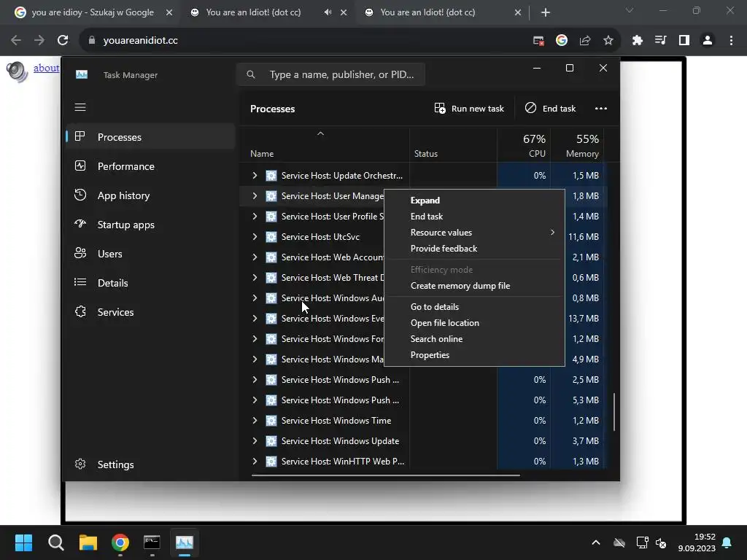This screenshot has width=747, height=560.
Task: Click the speaker icon on the webpage
Action: click(x=18, y=71)
